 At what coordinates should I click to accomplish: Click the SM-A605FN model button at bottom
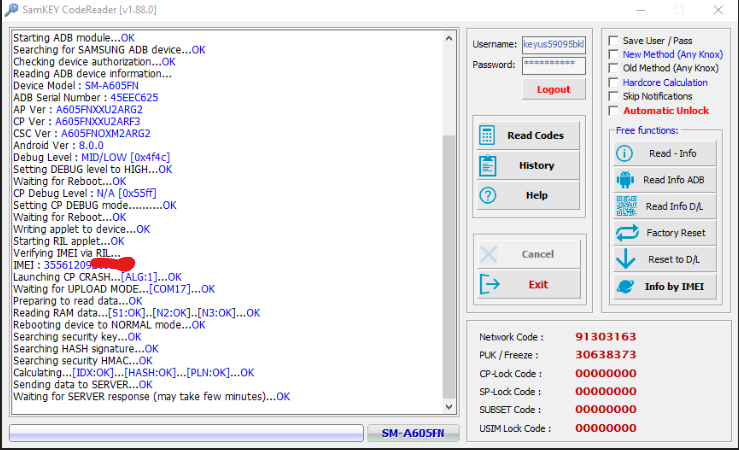pyautogui.click(x=413, y=433)
